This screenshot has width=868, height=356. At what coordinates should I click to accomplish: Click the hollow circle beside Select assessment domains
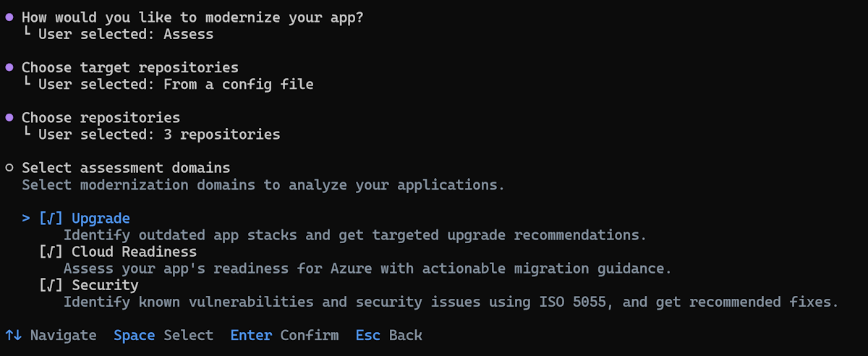9,168
